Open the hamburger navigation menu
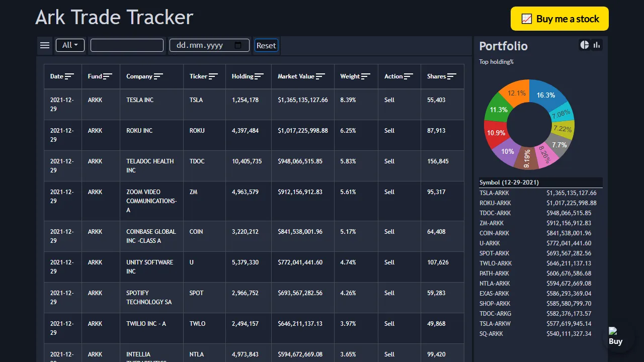Viewport: 644px width, 362px height. (45, 45)
